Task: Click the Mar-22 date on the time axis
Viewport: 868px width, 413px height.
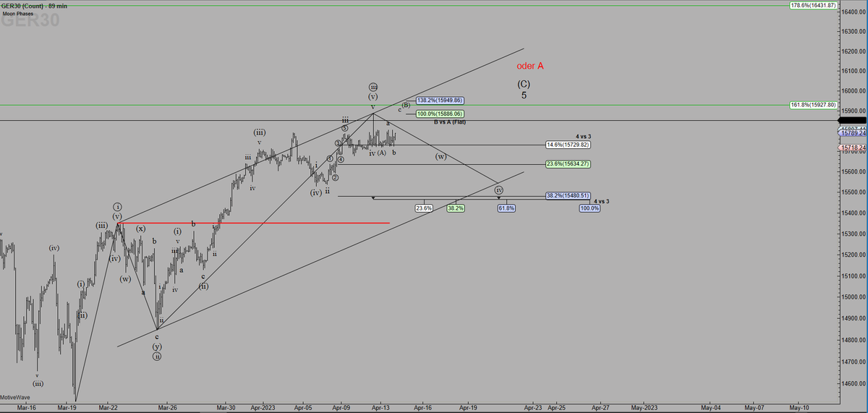Action: (x=108, y=408)
